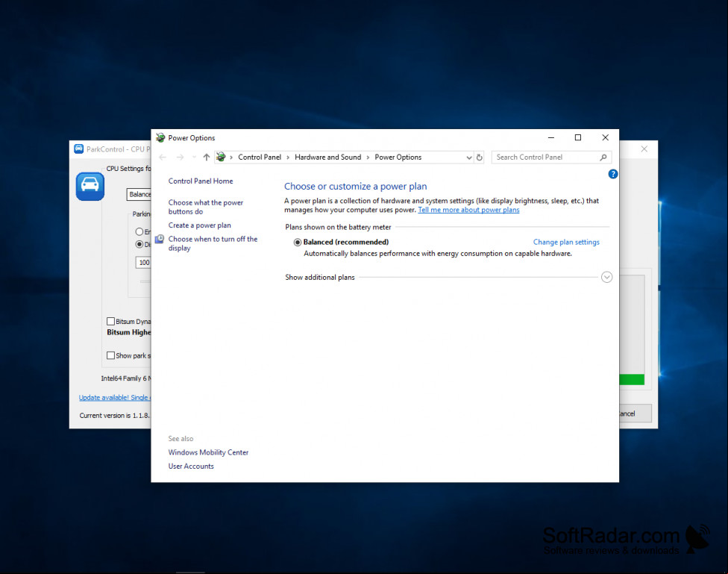Click Current version text in ParkControl
This screenshot has height=574, width=728.
tap(114, 416)
